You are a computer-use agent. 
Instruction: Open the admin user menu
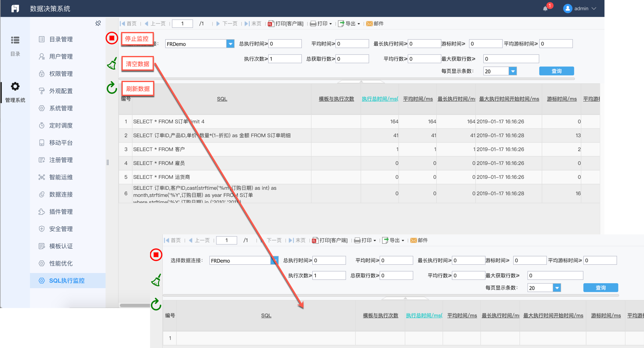tap(580, 8)
